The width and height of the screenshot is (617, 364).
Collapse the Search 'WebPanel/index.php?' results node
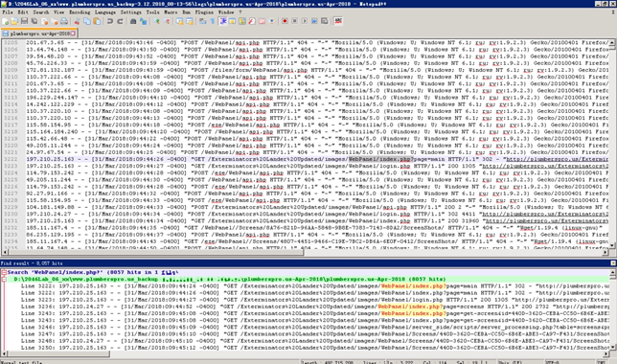pyautogui.click(x=4, y=272)
